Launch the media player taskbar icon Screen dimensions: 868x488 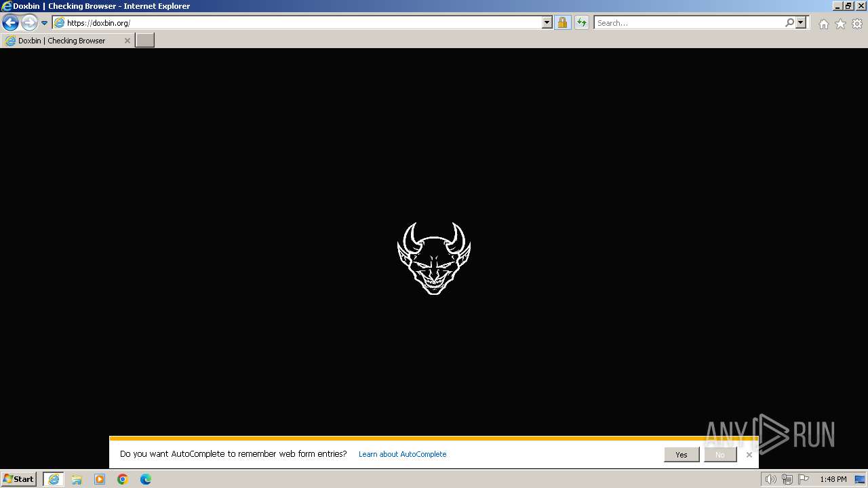pyautogui.click(x=100, y=479)
